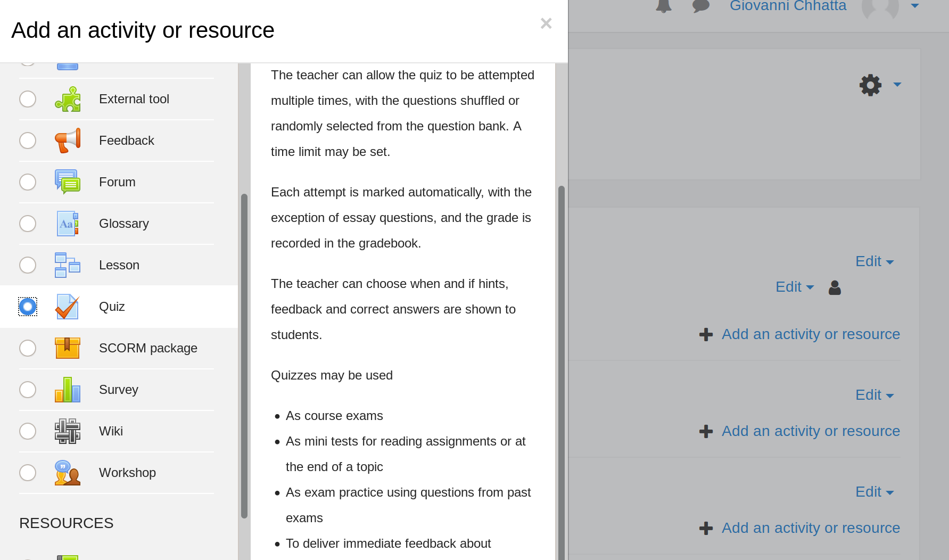The height and width of the screenshot is (560, 949).
Task: Select the Forum radio button
Action: pos(28,182)
